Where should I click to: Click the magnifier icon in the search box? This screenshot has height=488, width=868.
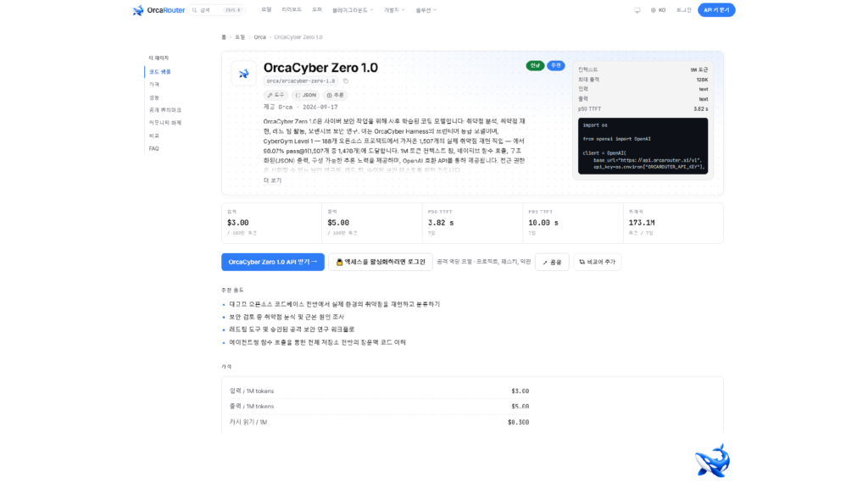pyautogui.click(x=194, y=10)
